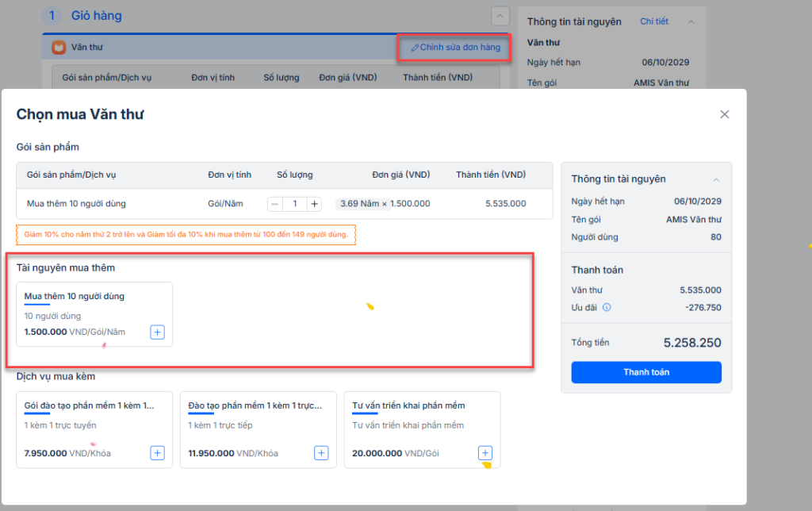The height and width of the screenshot is (511, 812).
Task: Click the orange Giảm 10% promotion banner
Action: [186, 234]
